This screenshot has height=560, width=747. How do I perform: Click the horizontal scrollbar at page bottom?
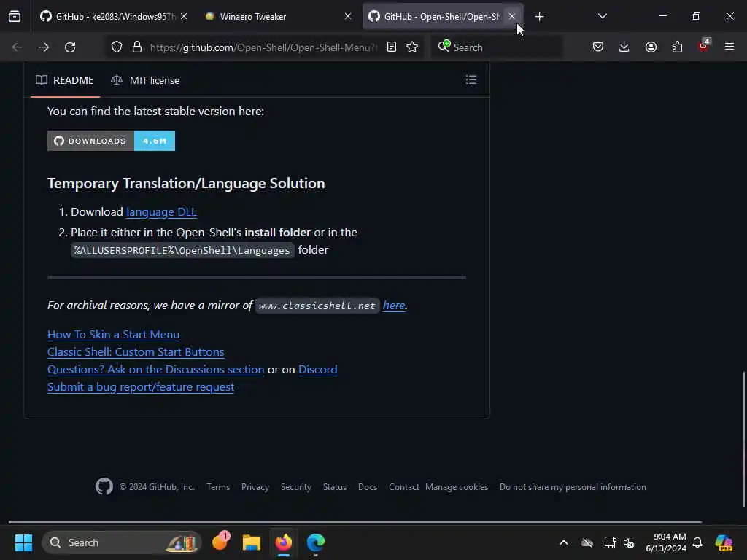pyautogui.click(x=355, y=522)
